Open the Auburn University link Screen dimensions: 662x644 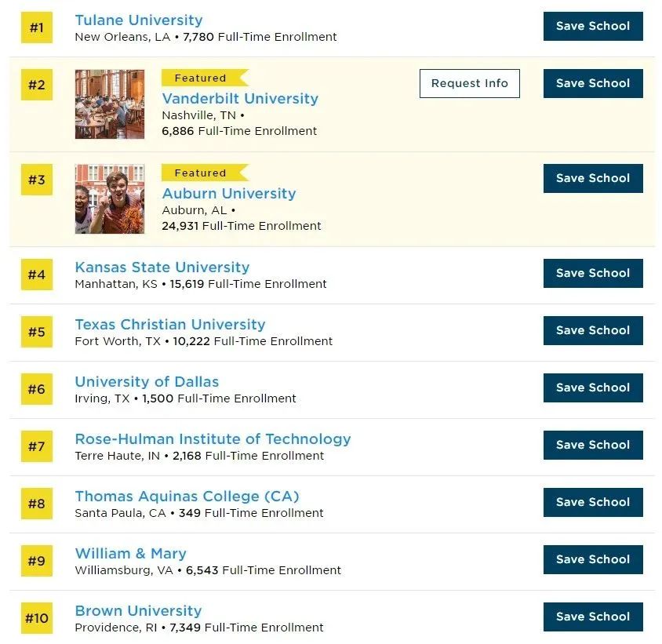pyautogui.click(x=229, y=194)
